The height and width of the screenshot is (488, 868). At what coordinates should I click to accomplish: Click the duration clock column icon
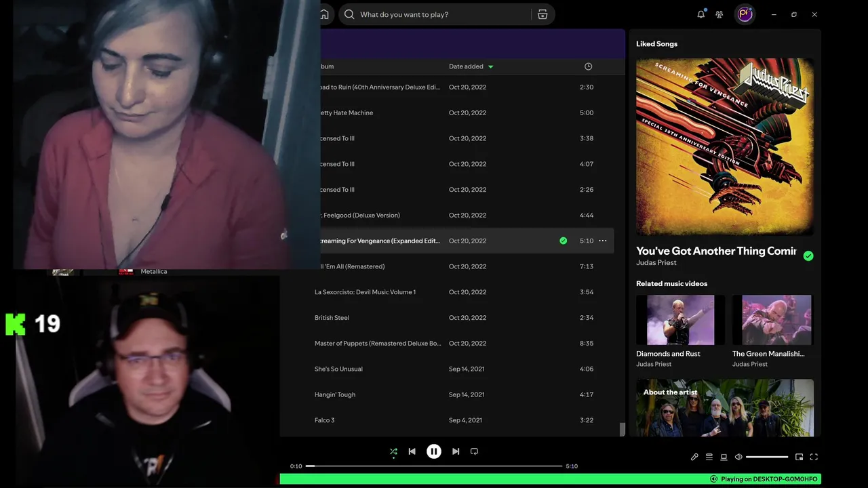588,66
